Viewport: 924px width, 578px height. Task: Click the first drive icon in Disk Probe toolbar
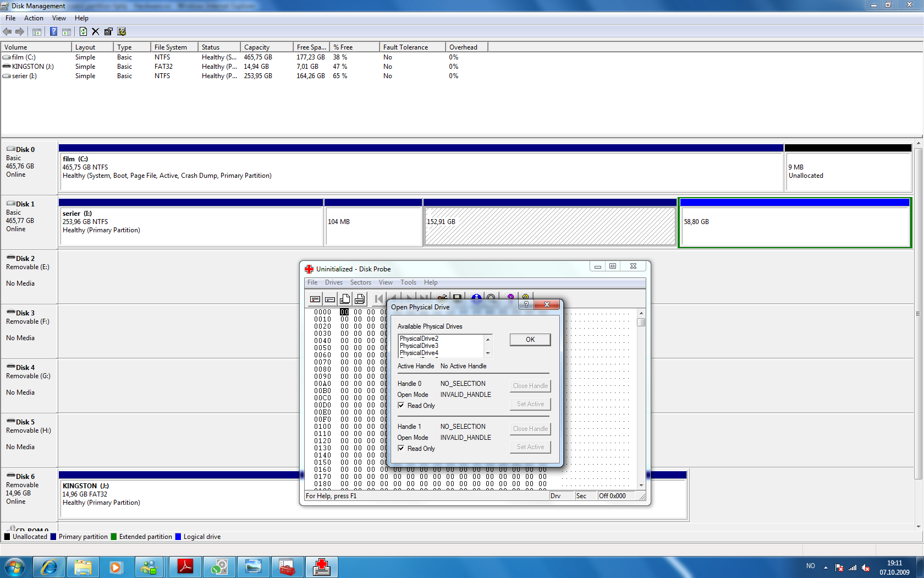(x=315, y=299)
